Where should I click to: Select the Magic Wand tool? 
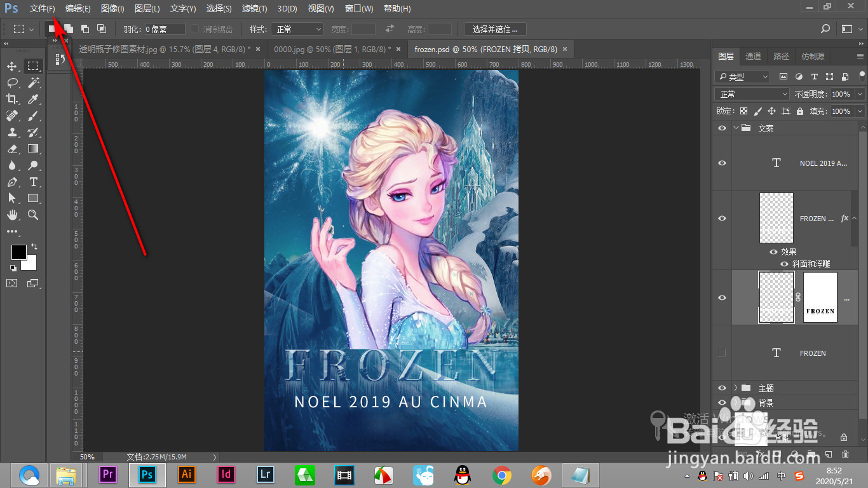coord(33,83)
